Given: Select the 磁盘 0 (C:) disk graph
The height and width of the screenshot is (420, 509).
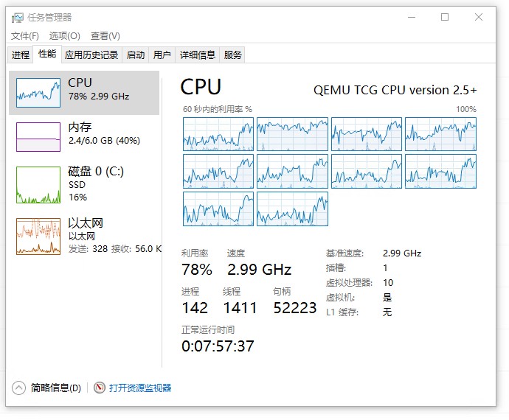Looking at the screenshot, I should pyautogui.click(x=38, y=185).
